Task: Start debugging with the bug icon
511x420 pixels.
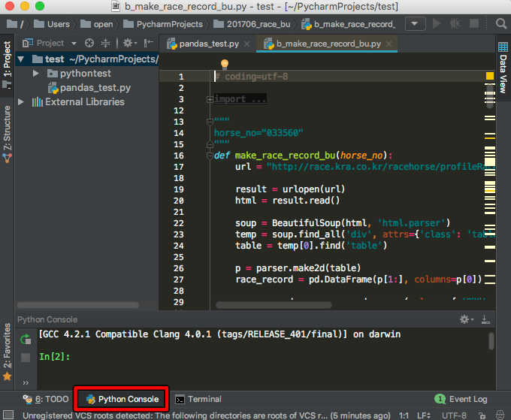Action: [455, 24]
